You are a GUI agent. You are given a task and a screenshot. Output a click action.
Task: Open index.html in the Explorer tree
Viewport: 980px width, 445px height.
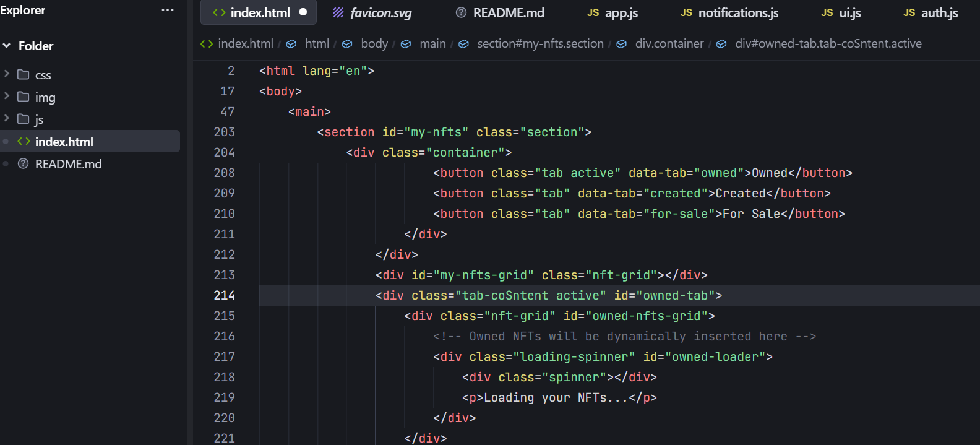pos(90,141)
